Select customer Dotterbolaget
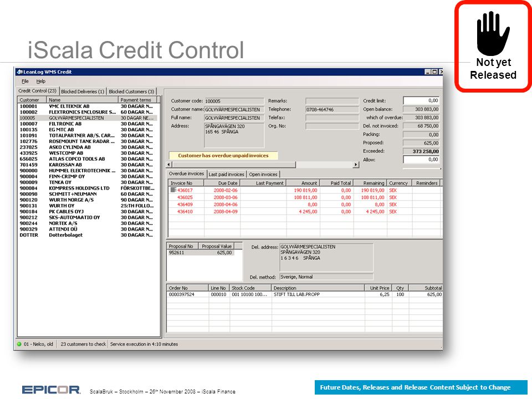532x399 pixels. tap(88, 235)
